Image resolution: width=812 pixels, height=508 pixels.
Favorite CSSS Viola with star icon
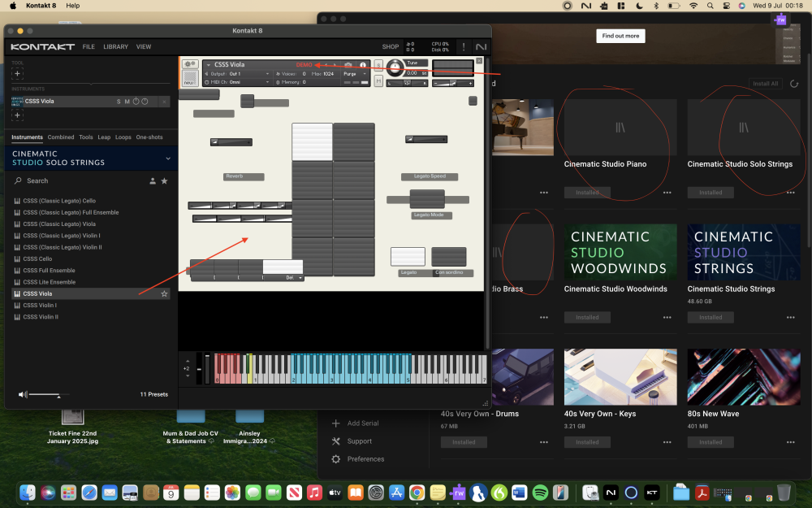coord(164,294)
